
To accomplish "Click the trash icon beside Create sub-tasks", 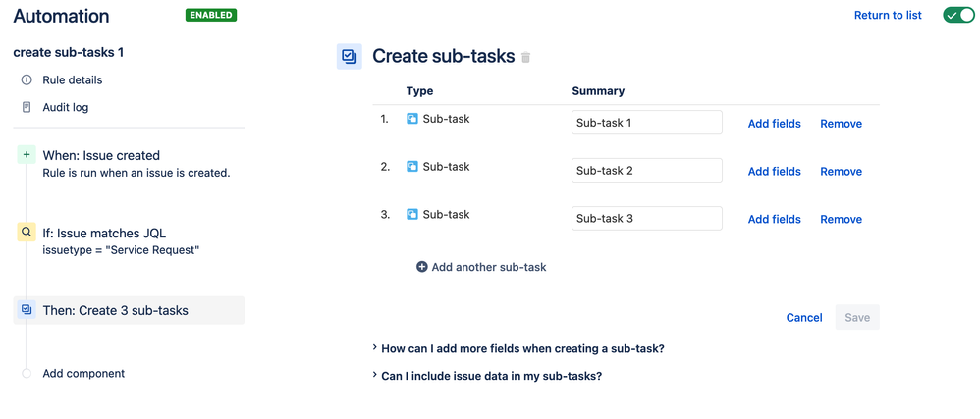I will click(525, 58).
